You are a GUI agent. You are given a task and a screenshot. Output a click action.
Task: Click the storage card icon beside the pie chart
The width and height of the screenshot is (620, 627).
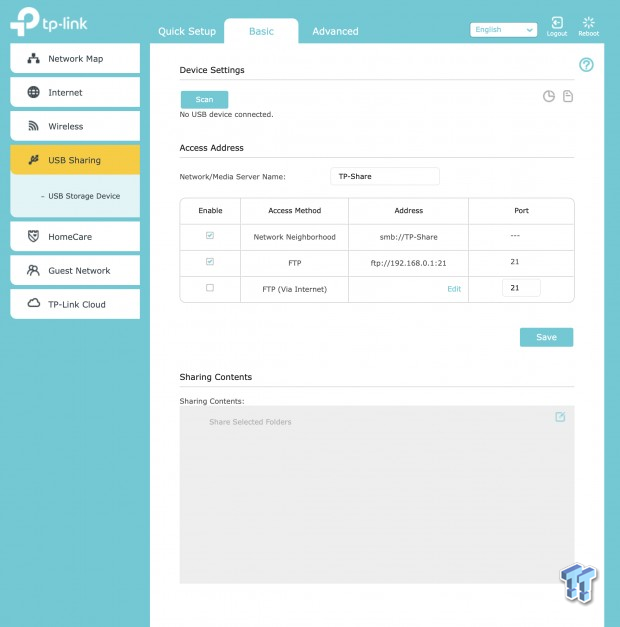568,96
